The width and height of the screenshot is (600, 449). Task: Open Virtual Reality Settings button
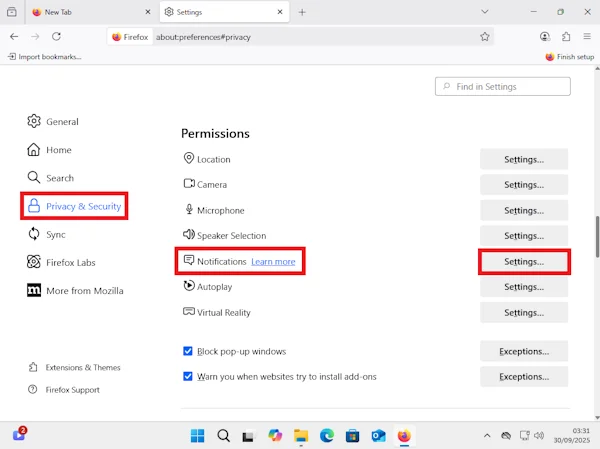pyautogui.click(x=524, y=313)
